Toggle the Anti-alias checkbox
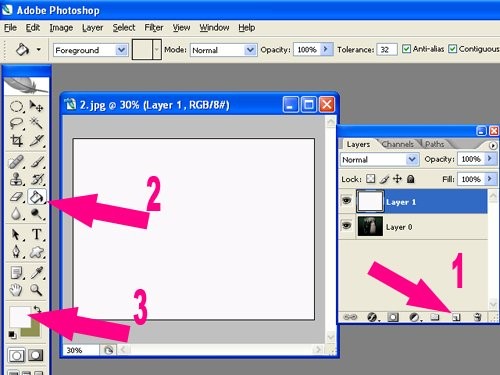This screenshot has height=375, width=500. pos(406,49)
